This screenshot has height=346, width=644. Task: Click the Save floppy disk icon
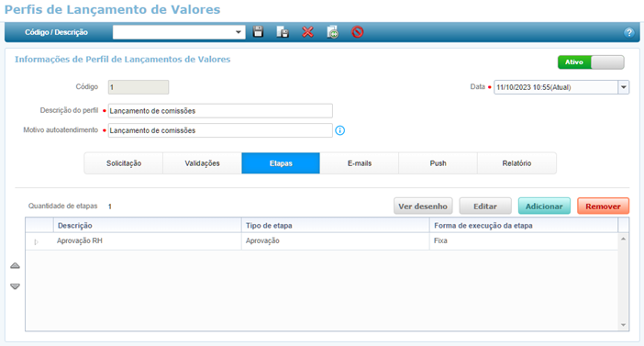coord(258,31)
